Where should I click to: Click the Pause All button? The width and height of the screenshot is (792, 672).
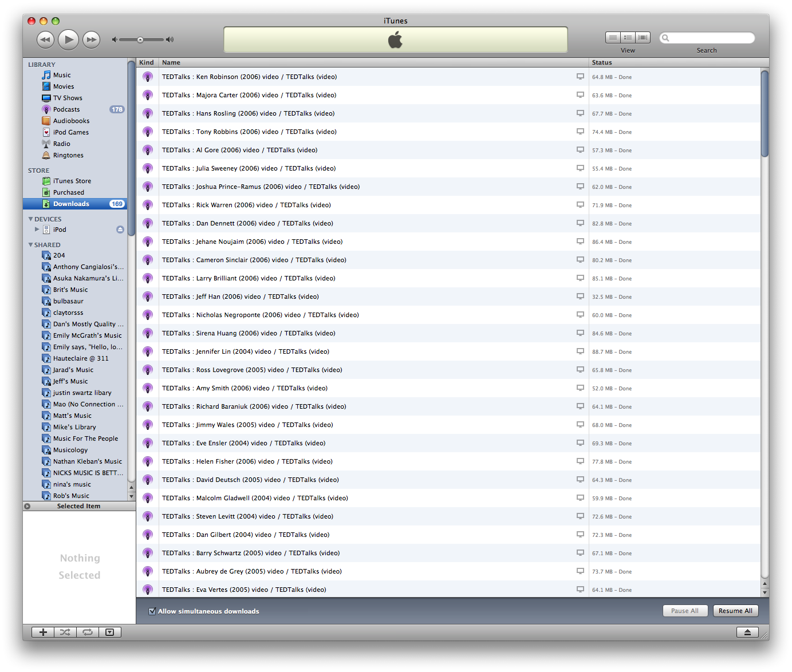[685, 611]
